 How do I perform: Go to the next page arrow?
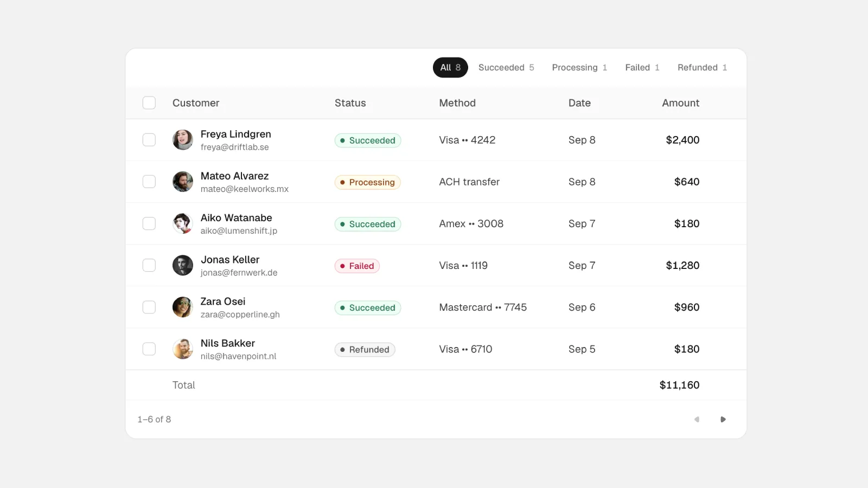click(x=723, y=419)
